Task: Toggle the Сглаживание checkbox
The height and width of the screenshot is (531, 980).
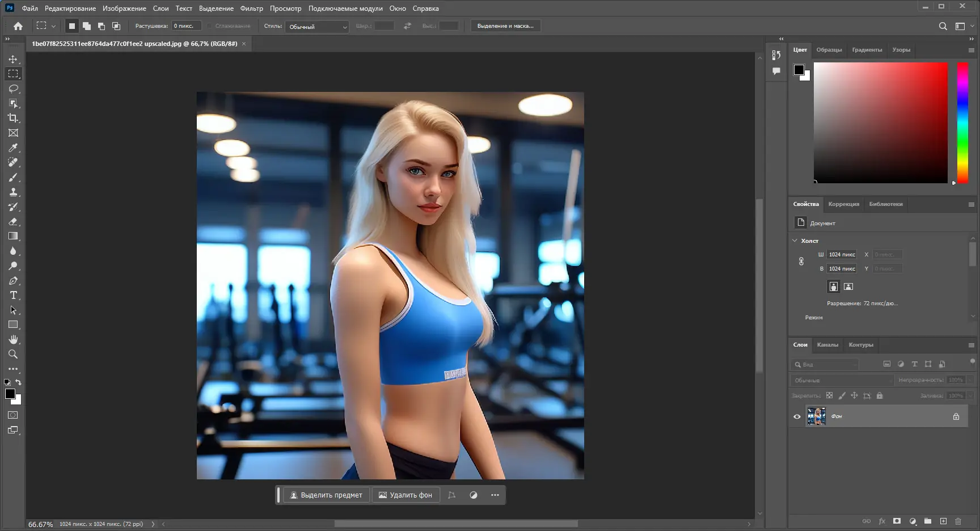Action: pyautogui.click(x=210, y=26)
